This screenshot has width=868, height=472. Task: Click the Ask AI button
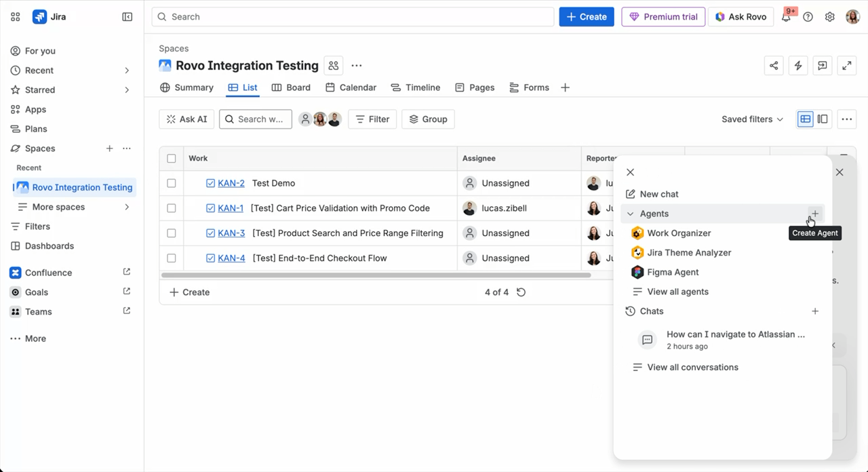(186, 119)
